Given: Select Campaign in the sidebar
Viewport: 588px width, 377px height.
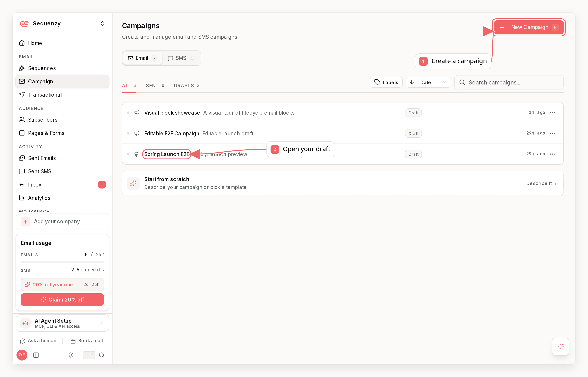Looking at the screenshot, I should pyautogui.click(x=62, y=81).
